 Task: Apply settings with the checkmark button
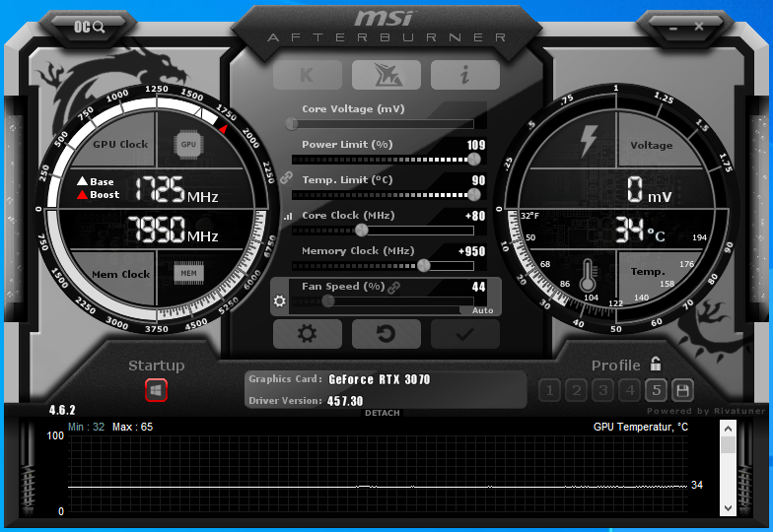(x=465, y=334)
